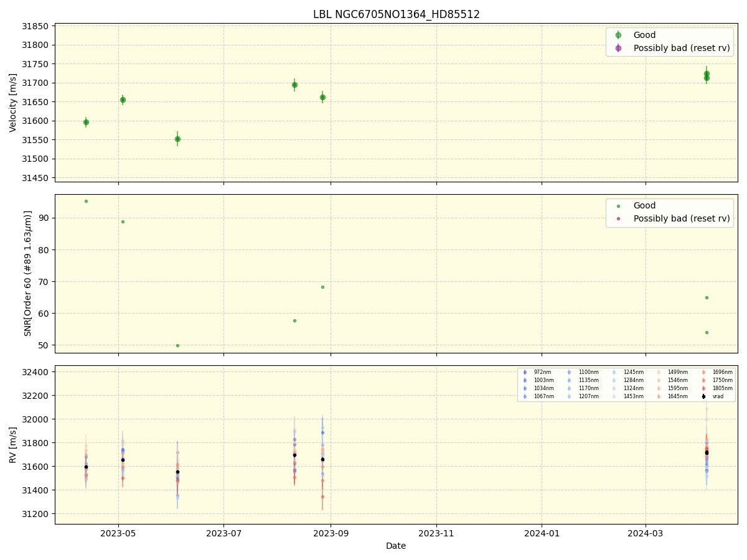Select the 1003nm legend entry

[538, 380]
